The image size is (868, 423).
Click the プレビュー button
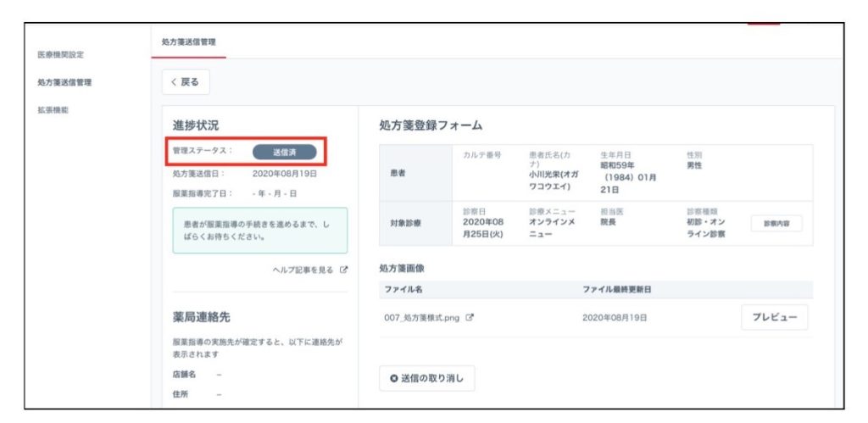pos(775,316)
